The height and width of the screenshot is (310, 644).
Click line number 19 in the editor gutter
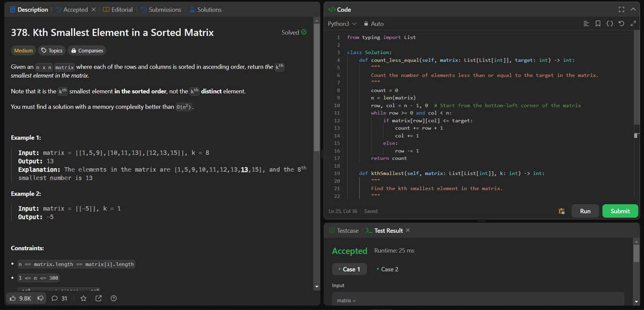point(336,174)
